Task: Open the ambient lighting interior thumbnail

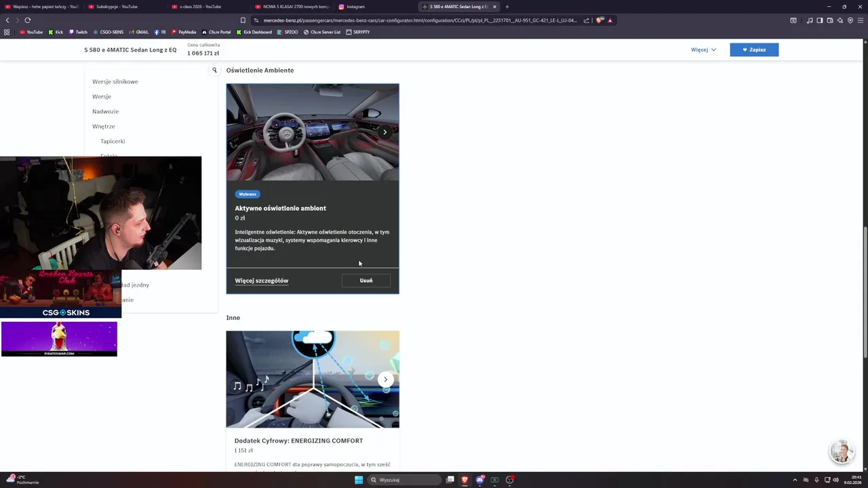Action: pyautogui.click(x=313, y=132)
